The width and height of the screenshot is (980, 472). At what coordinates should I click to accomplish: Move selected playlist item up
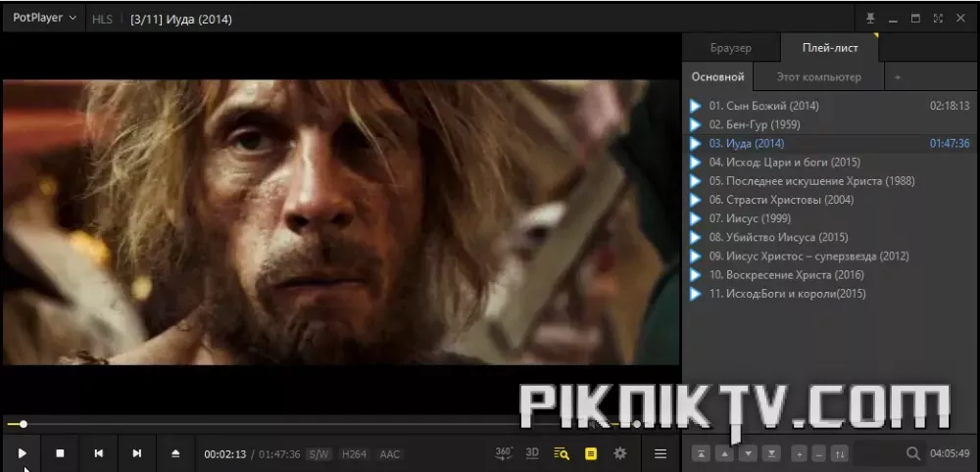click(725, 454)
